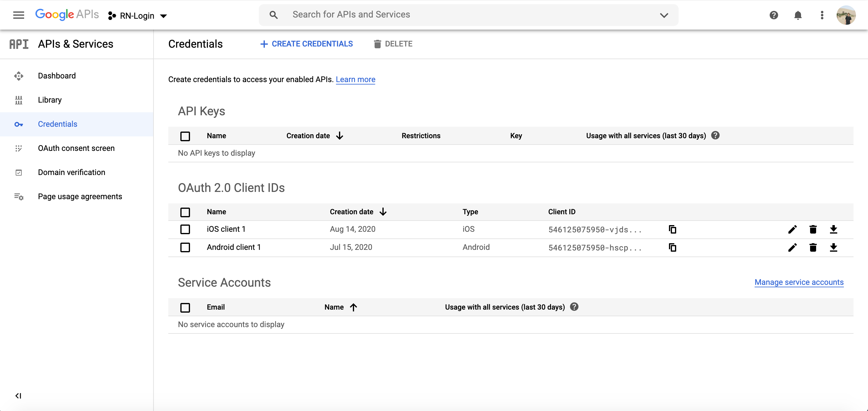Click the Dashboard sidebar icon
Image resolution: width=868 pixels, height=411 pixels.
pos(19,76)
